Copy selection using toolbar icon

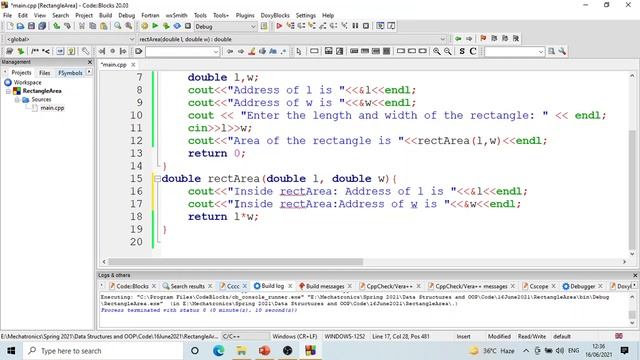[x=93, y=26]
